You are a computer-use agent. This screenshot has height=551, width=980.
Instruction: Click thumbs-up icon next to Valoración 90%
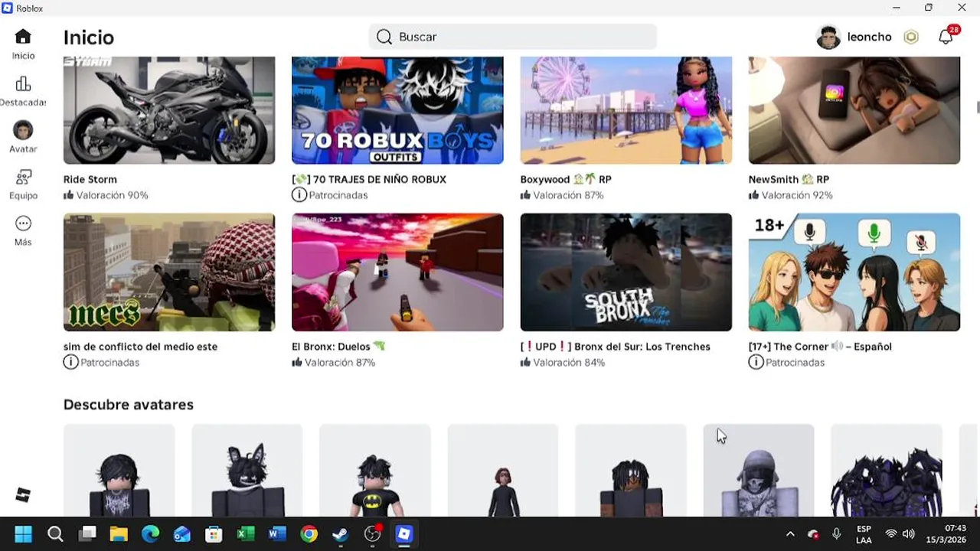tap(69, 195)
